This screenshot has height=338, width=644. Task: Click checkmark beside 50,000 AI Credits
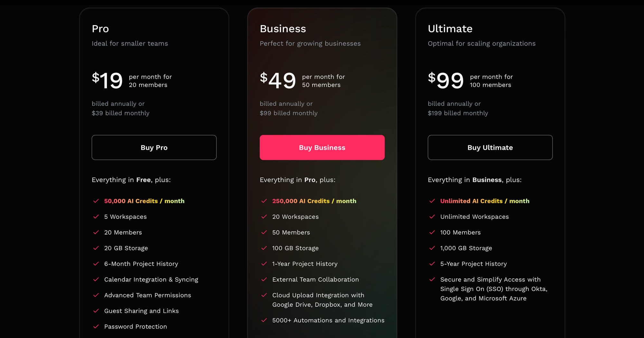tap(96, 201)
